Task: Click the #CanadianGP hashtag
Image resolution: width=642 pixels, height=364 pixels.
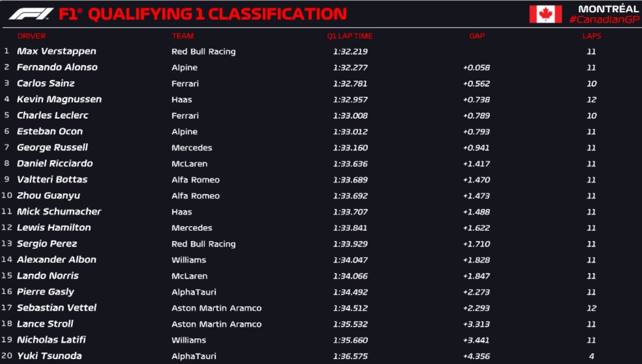Action: 604,20
